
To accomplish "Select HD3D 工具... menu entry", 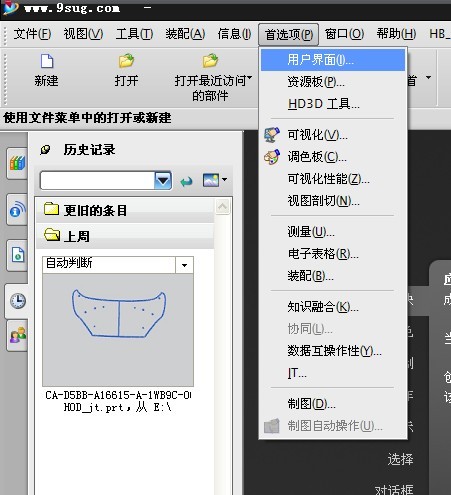I will tap(333, 104).
